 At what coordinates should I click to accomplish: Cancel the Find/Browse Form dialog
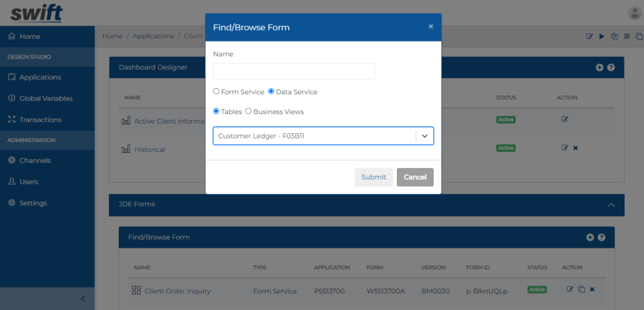415,177
